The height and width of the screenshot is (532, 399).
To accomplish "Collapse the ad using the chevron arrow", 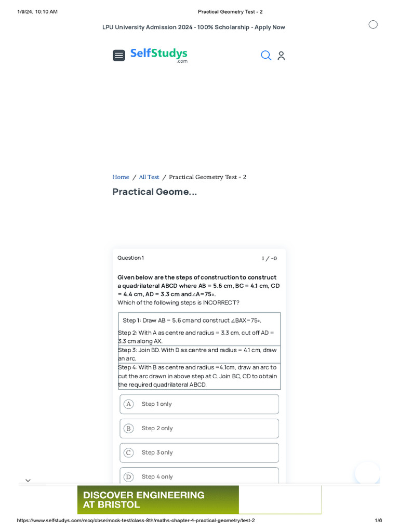I will point(28,481).
